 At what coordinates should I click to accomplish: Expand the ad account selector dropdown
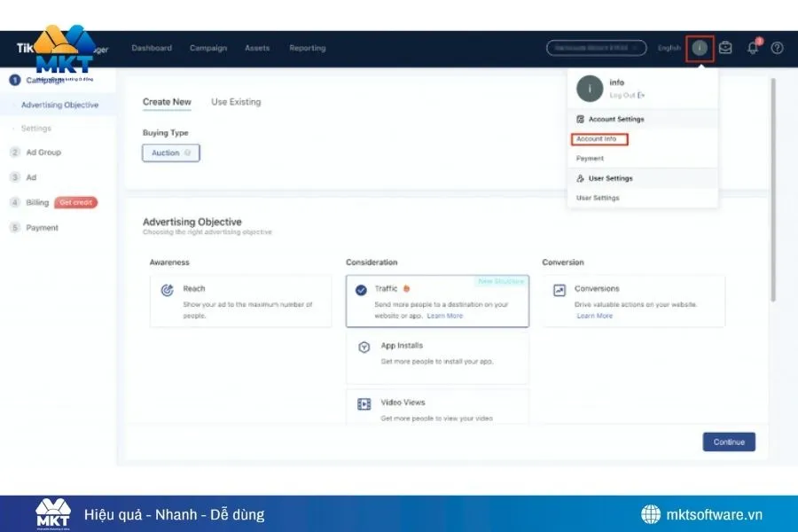596,48
